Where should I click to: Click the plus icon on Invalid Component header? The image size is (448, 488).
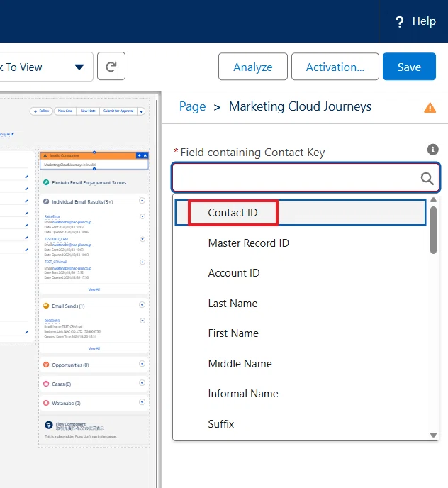[x=139, y=155]
